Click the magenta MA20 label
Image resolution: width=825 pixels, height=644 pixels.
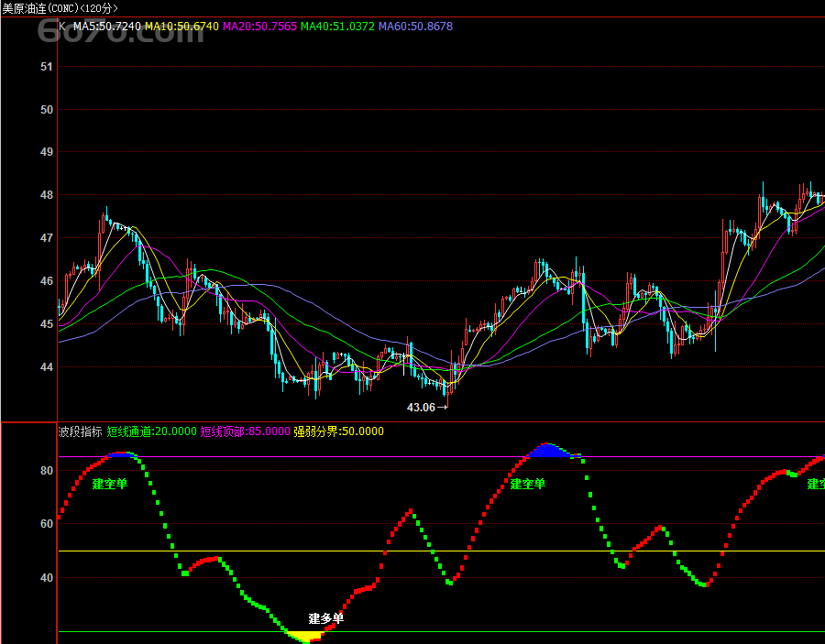tap(260, 27)
